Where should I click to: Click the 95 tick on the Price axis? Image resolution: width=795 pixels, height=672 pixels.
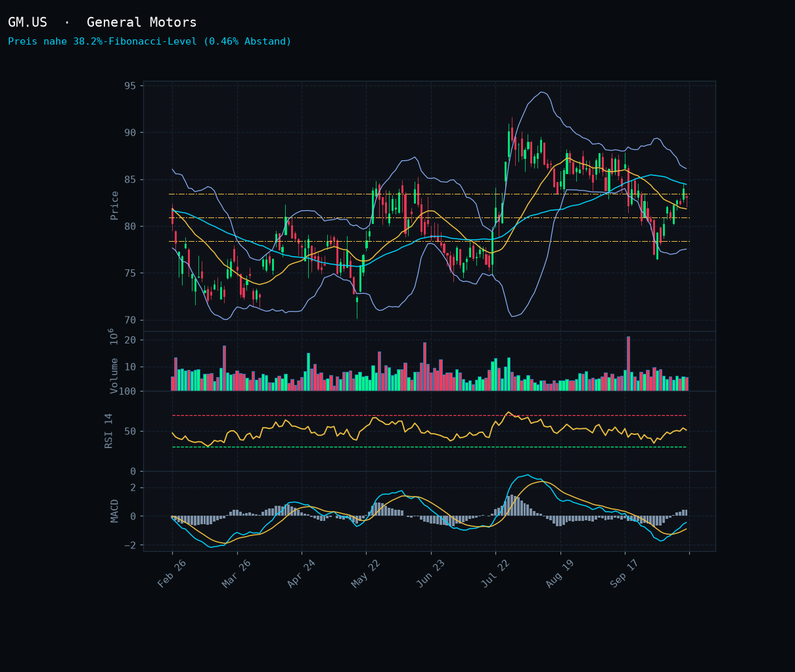[130, 86]
